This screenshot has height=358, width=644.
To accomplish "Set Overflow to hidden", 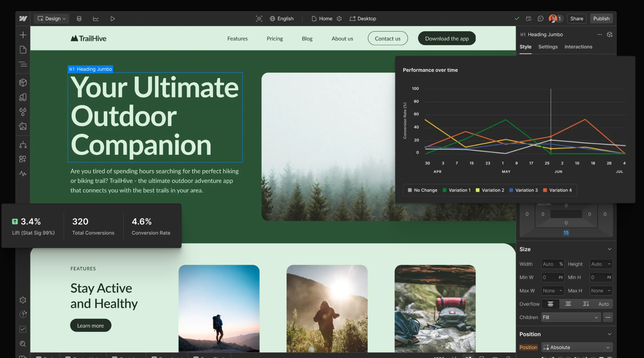I will click(x=569, y=304).
